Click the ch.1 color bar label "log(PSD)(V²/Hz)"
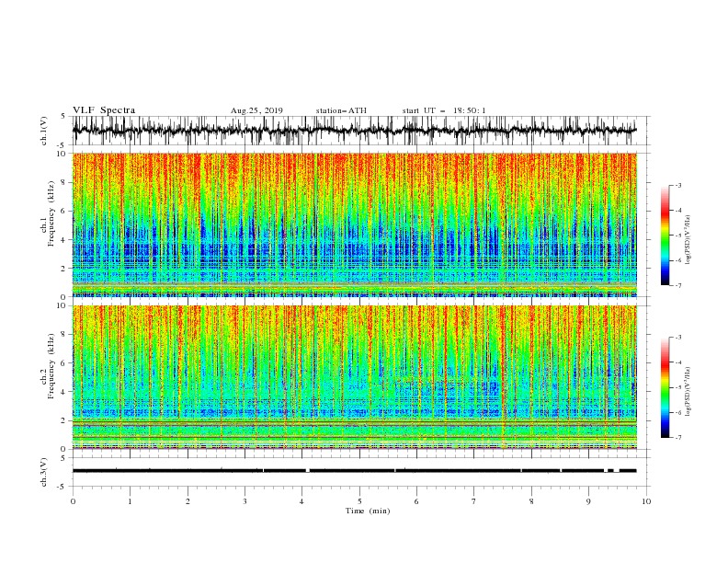728x563 pixels. (688, 240)
